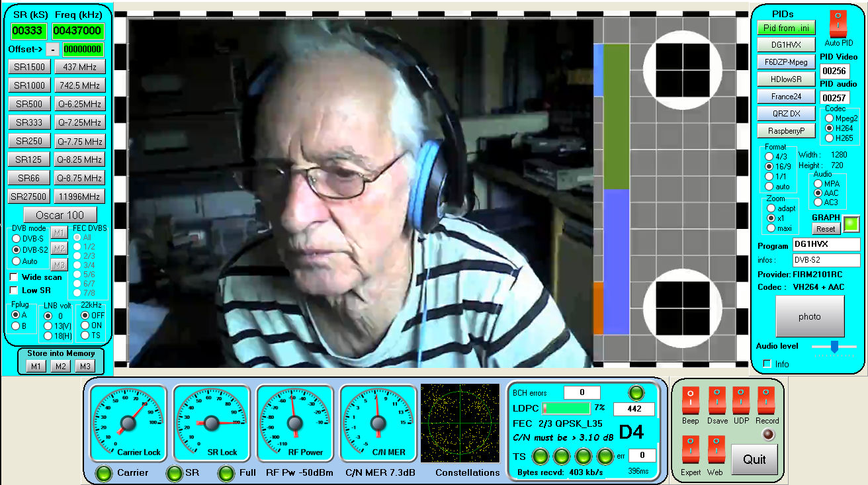Select LNB volt 18(H) option
Screen dimensions: 868x485
tap(48, 336)
